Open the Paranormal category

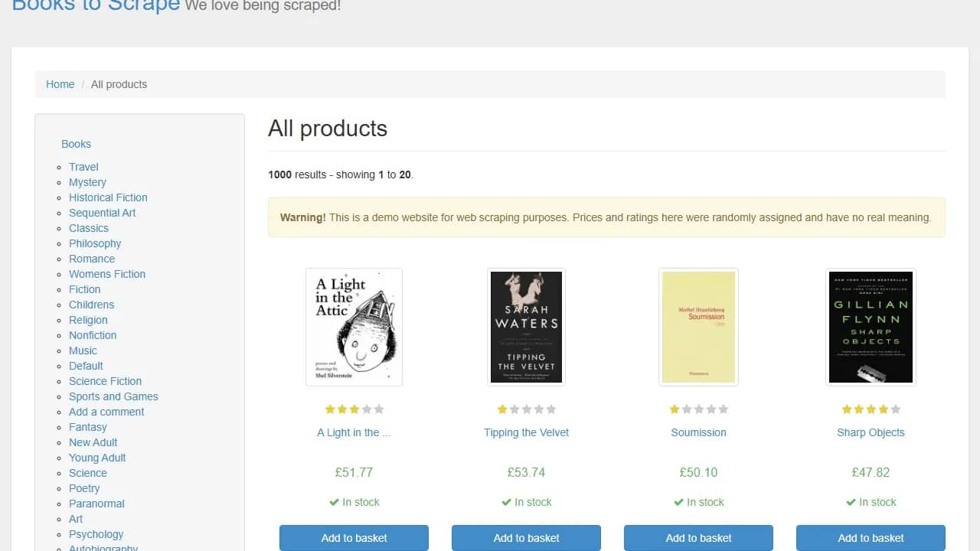(x=96, y=504)
